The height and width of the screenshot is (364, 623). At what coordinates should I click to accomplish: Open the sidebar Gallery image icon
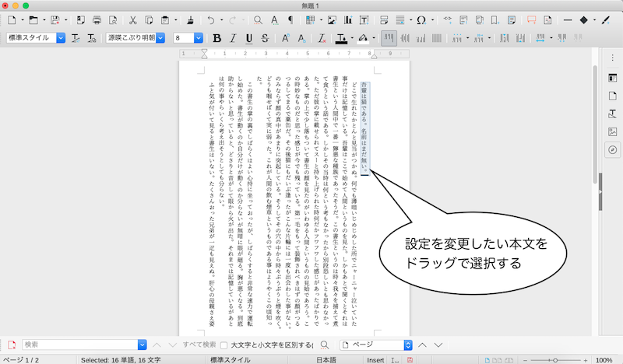(x=613, y=131)
